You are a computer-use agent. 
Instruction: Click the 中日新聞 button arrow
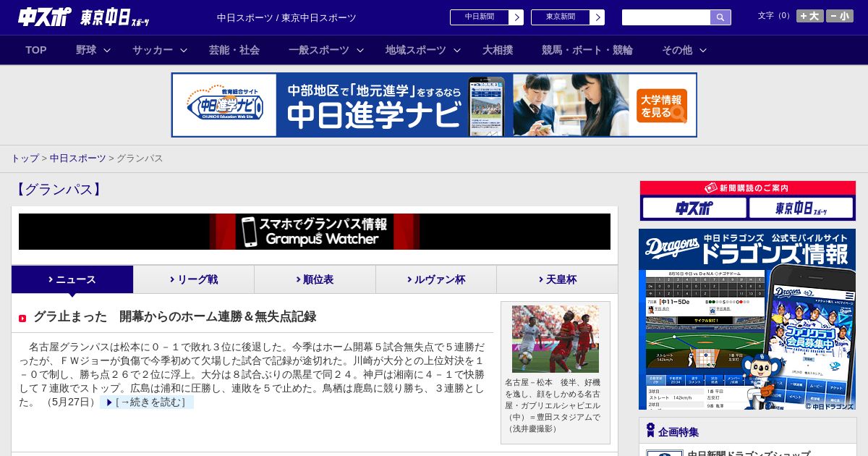(x=516, y=17)
